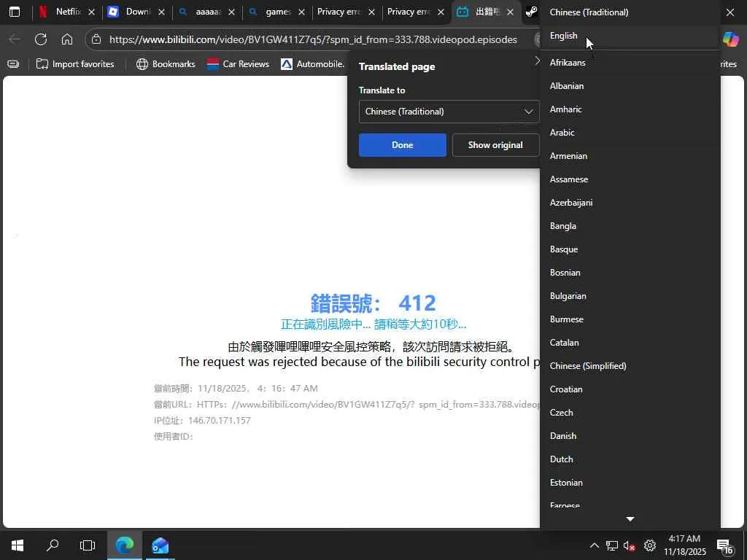This screenshot has width=747, height=560.
Task: Select English language option
Action: 630,36
